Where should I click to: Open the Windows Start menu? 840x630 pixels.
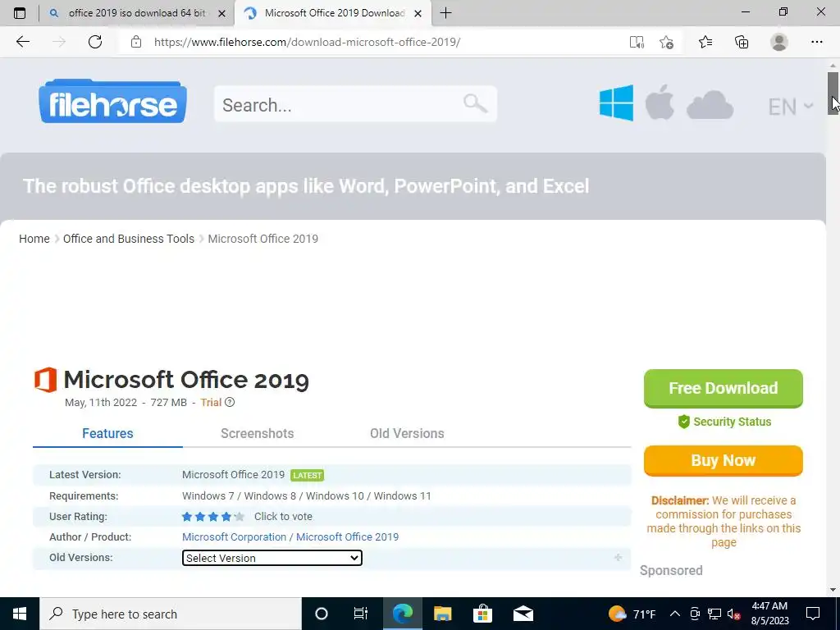coord(20,614)
